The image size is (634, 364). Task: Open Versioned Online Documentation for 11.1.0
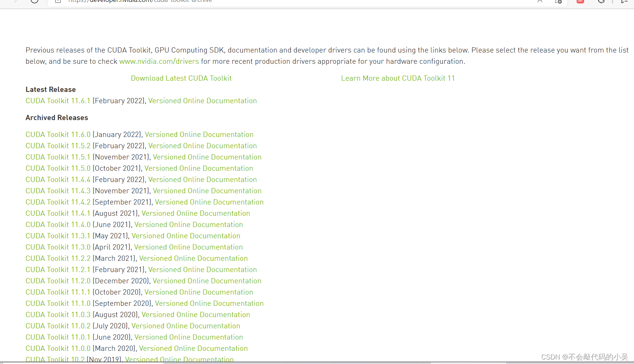click(209, 304)
